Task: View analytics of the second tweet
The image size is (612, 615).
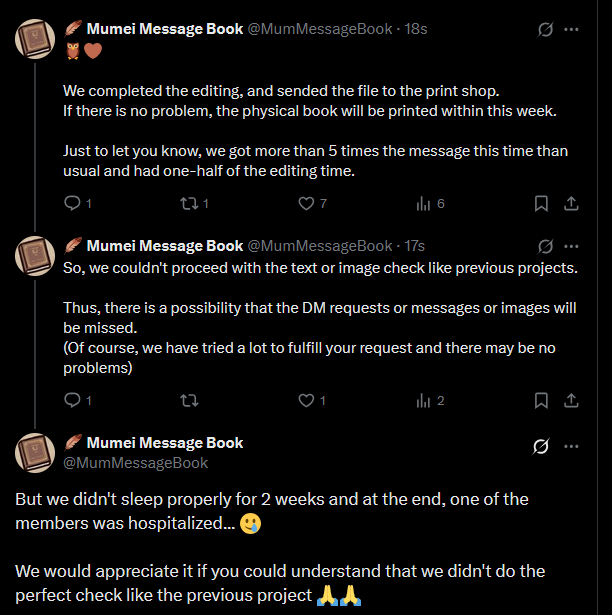Action: tap(422, 400)
